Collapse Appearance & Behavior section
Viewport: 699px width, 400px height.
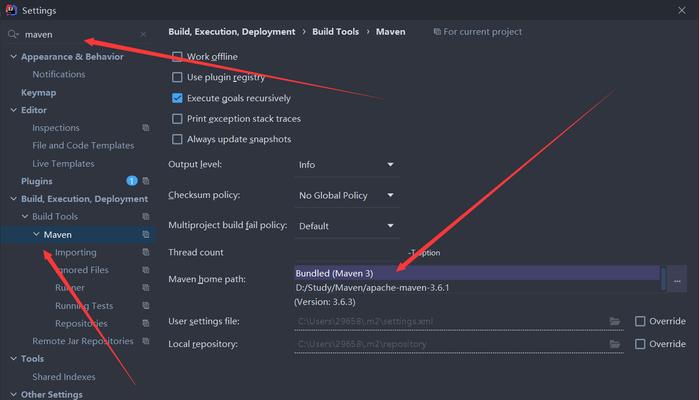(13, 57)
